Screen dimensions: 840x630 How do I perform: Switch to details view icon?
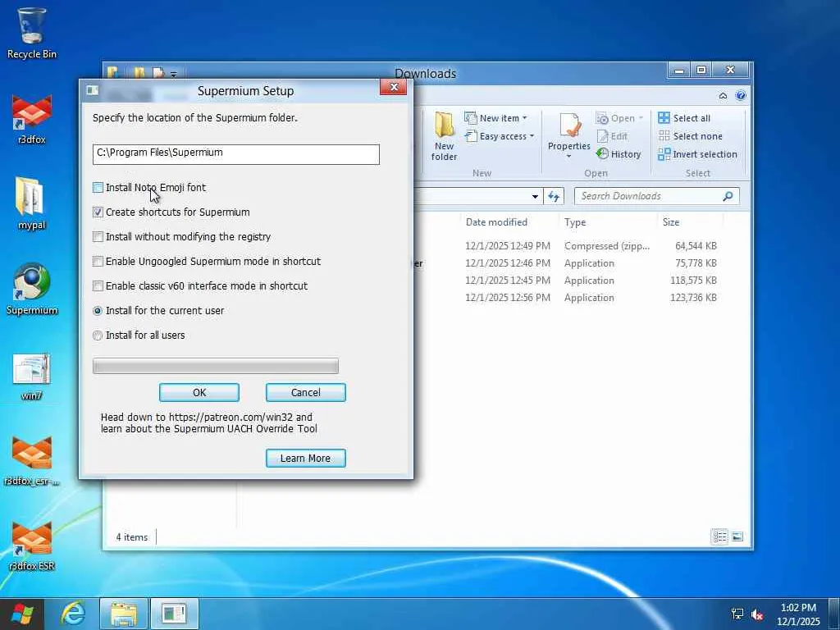pyautogui.click(x=719, y=536)
